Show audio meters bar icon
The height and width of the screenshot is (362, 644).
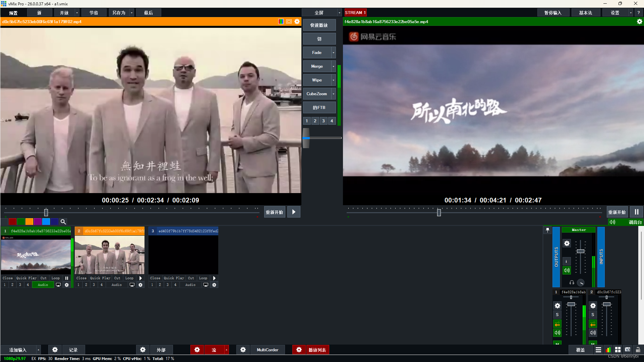point(608,350)
